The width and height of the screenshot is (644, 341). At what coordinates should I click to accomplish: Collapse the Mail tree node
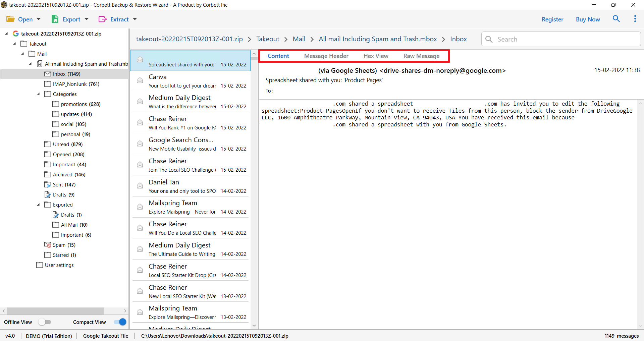[x=22, y=54]
